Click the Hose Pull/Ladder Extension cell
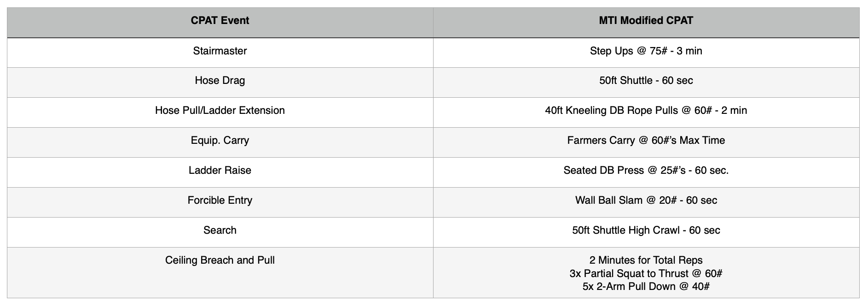868x307 pixels. [220, 111]
